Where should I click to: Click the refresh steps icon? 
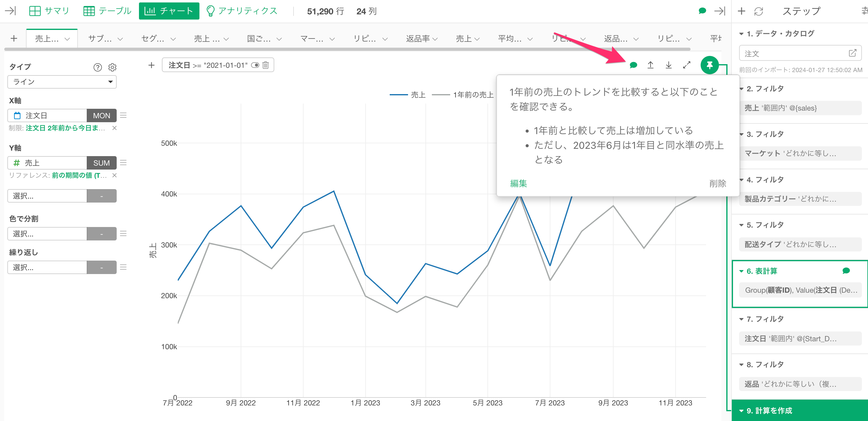click(758, 11)
